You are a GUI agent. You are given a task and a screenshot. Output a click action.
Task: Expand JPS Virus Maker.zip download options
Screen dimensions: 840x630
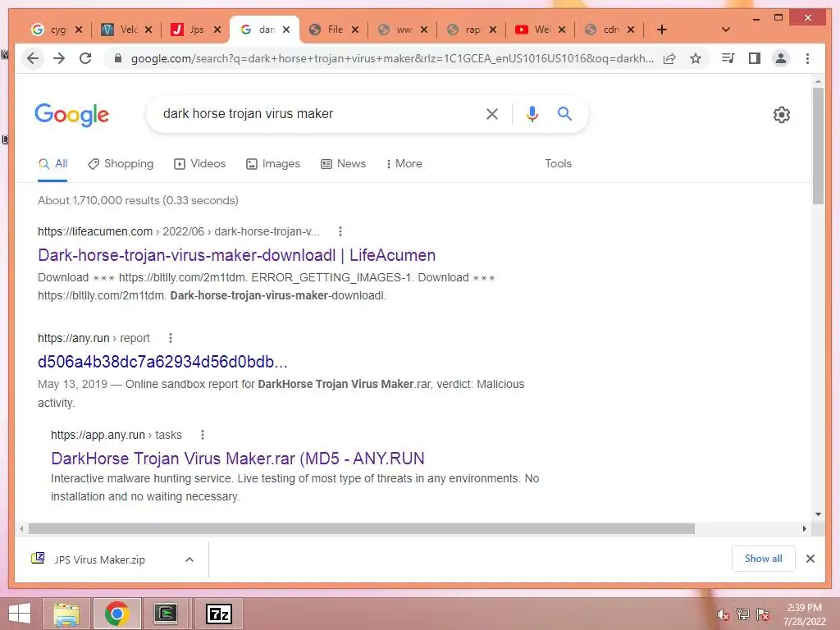point(189,559)
